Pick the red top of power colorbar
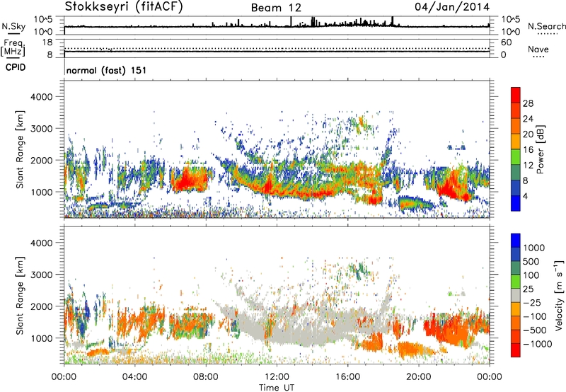 [x=516, y=95]
